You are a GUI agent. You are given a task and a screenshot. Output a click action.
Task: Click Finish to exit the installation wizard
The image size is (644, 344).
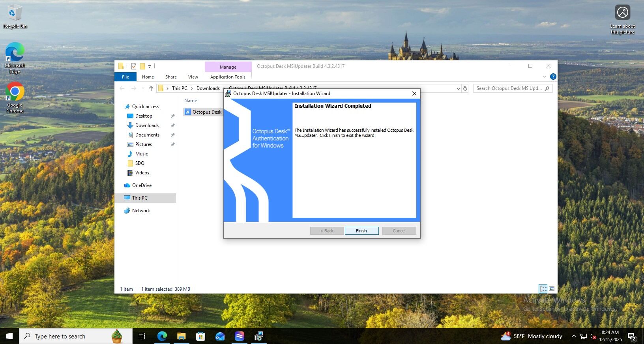coord(361,231)
